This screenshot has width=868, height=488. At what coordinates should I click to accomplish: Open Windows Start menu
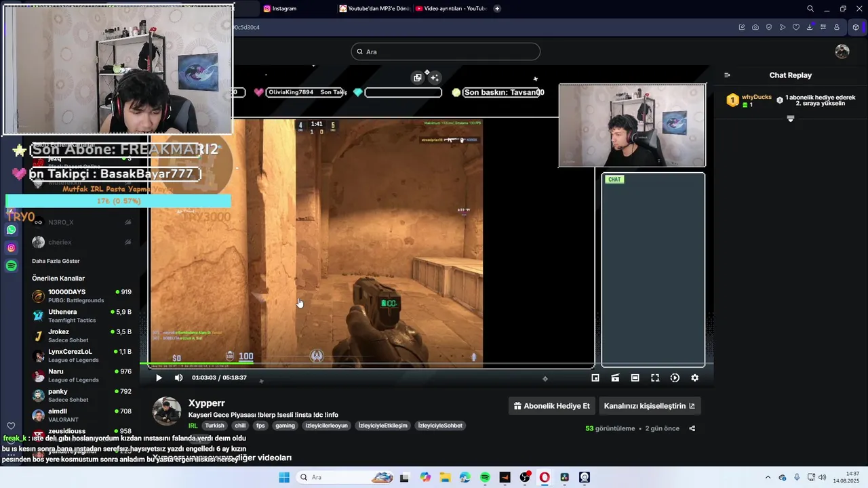pyautogui.click(x=284, y=477)
